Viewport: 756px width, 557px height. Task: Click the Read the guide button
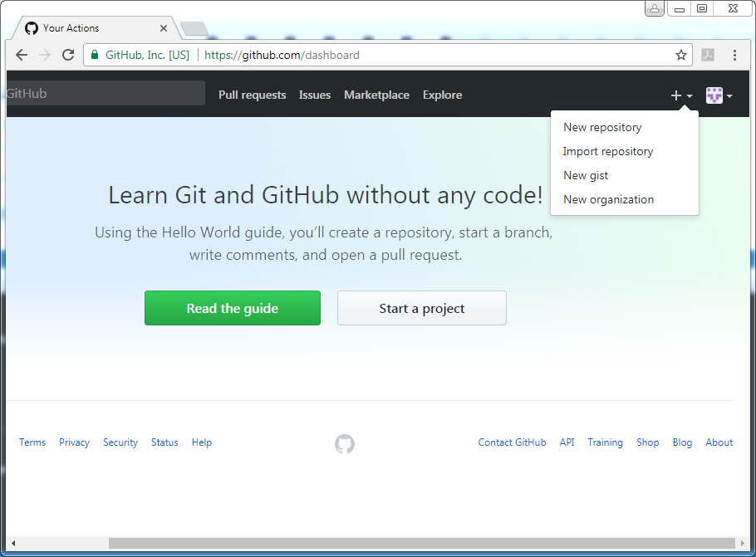(233, 308)
